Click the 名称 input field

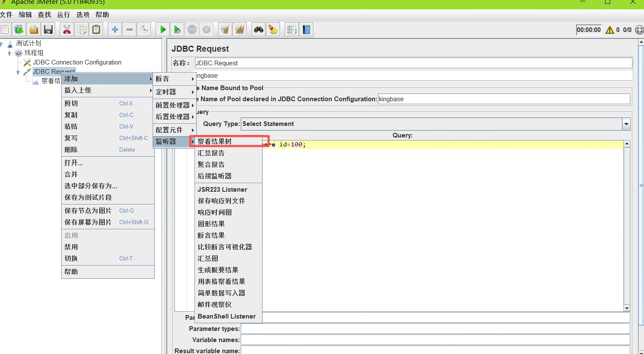[x=414, y=63]
